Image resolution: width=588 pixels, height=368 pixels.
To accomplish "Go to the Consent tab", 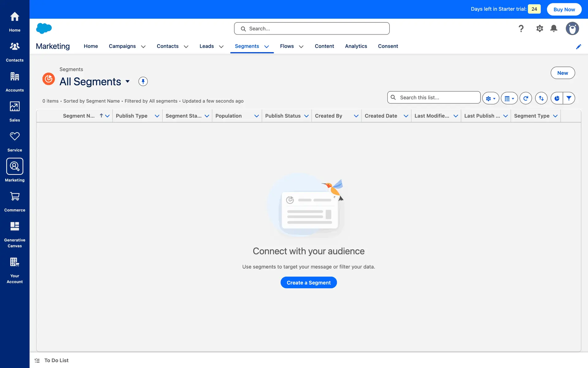I will [388, 46].
